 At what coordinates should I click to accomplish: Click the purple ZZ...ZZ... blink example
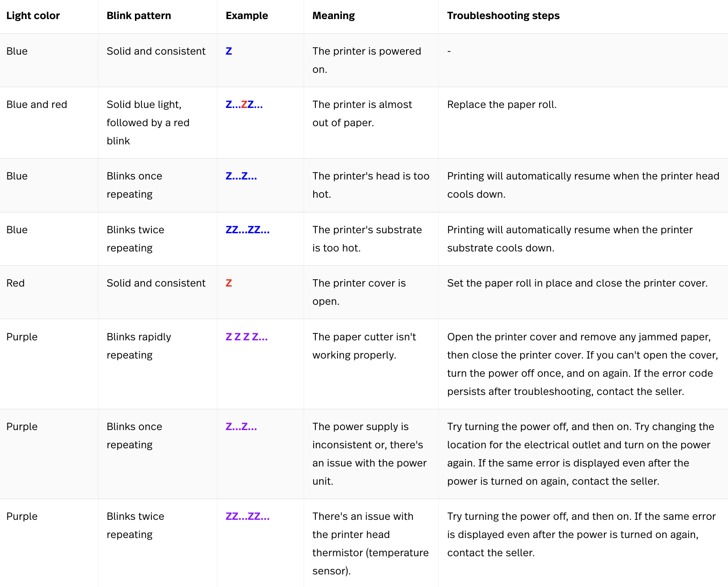[x=247, y=517]
